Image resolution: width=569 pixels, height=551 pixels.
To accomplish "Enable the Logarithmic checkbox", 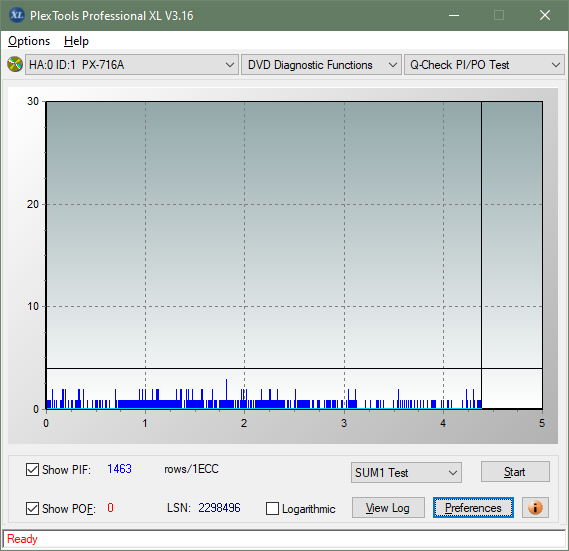I will point(272,508).
